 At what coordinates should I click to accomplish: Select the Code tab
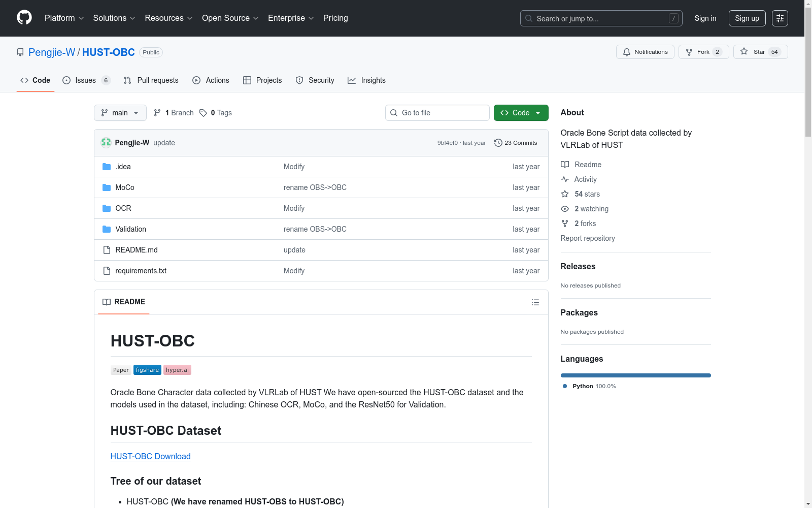pos(36,80)
